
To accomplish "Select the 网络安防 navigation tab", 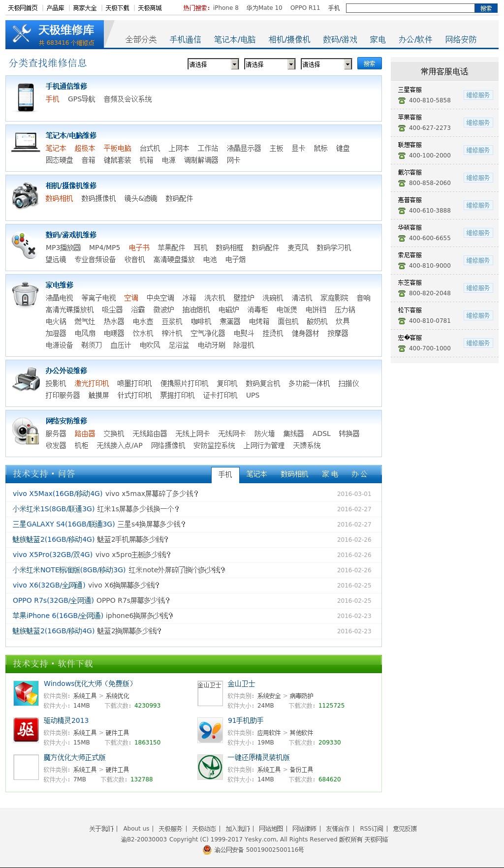I will 461,39.
